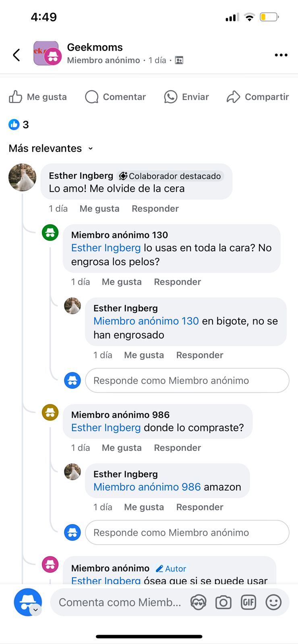The width and height of the screenshot is (298, 644).
Task: Open the avatar sticker icon
Action: (198, 603)
